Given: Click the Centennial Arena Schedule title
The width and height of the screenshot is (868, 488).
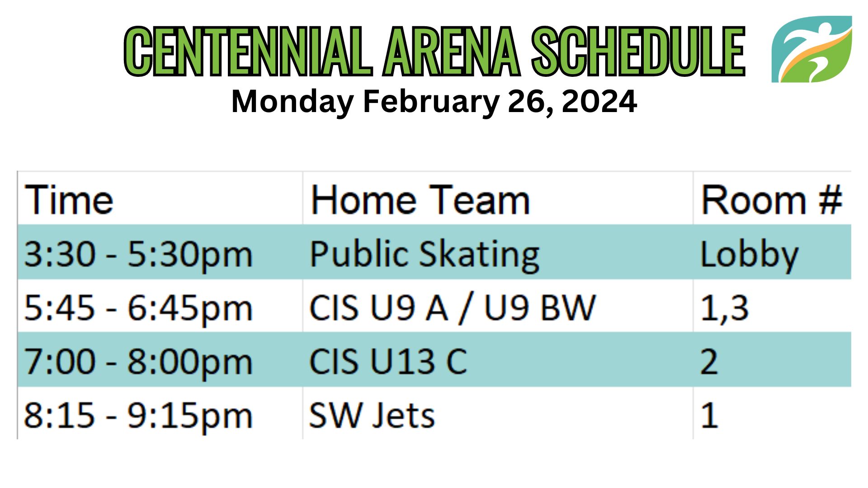Looking at the screenshot, I should [x=434, y=51].
